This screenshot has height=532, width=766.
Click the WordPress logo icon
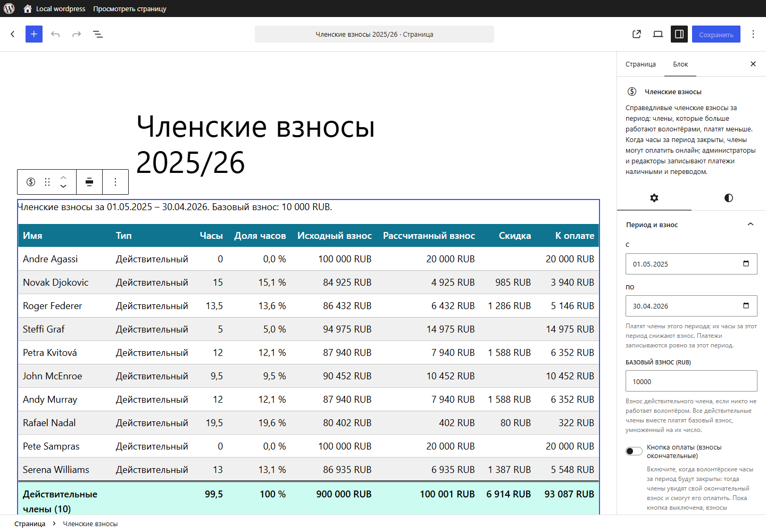pyautogui.click(x=9, y=9)
